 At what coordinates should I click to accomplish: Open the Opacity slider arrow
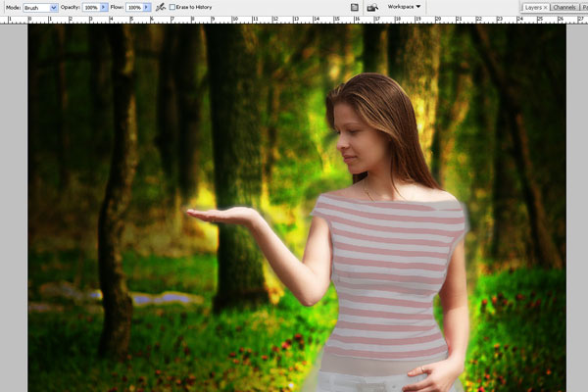click(104, 7)
